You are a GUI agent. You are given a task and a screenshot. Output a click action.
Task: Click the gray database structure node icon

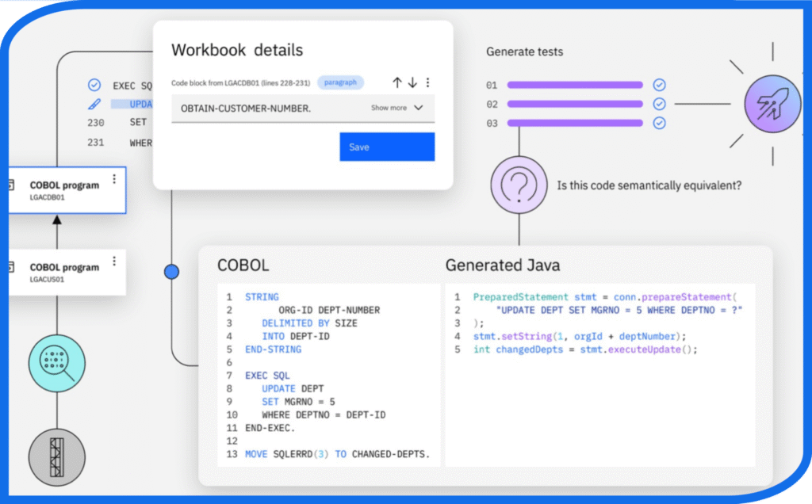(56, 457)
